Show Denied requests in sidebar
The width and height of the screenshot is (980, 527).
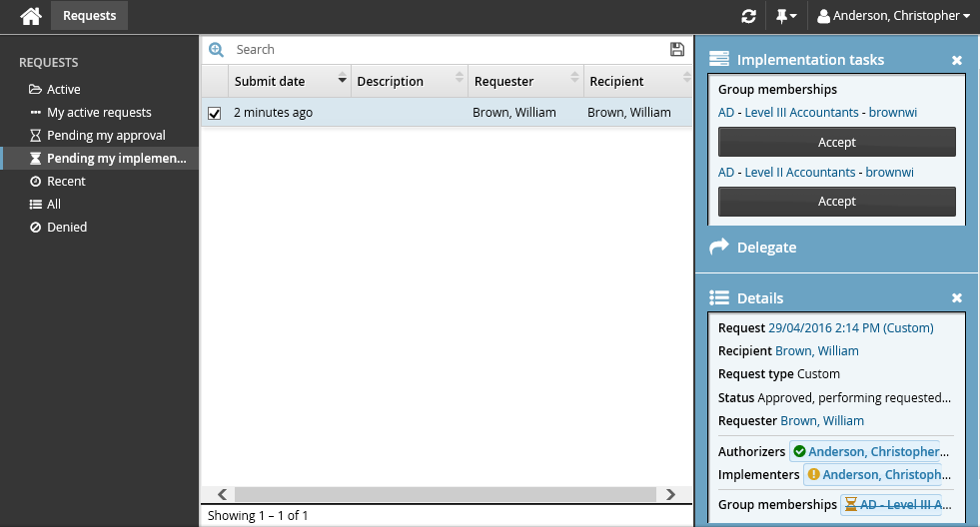coord(67,228)
